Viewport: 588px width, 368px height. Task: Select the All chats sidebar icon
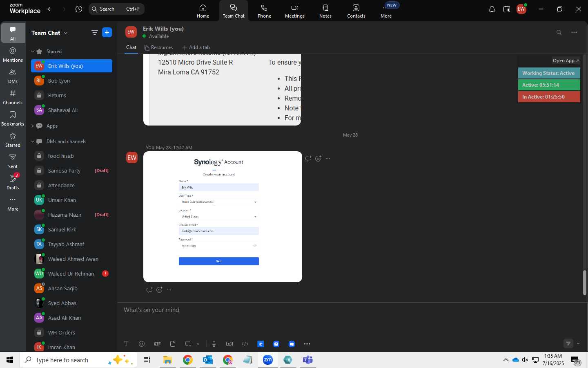pyautogui.click(x=13, y=34)
